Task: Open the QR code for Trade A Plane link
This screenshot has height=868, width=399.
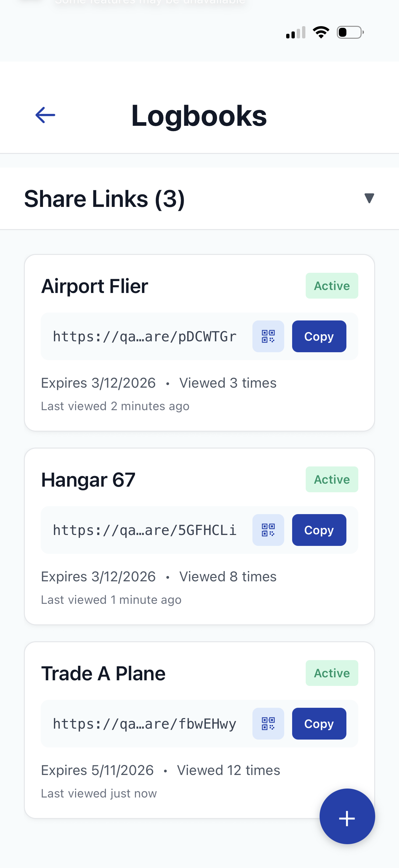Action: tap(268, 723)
